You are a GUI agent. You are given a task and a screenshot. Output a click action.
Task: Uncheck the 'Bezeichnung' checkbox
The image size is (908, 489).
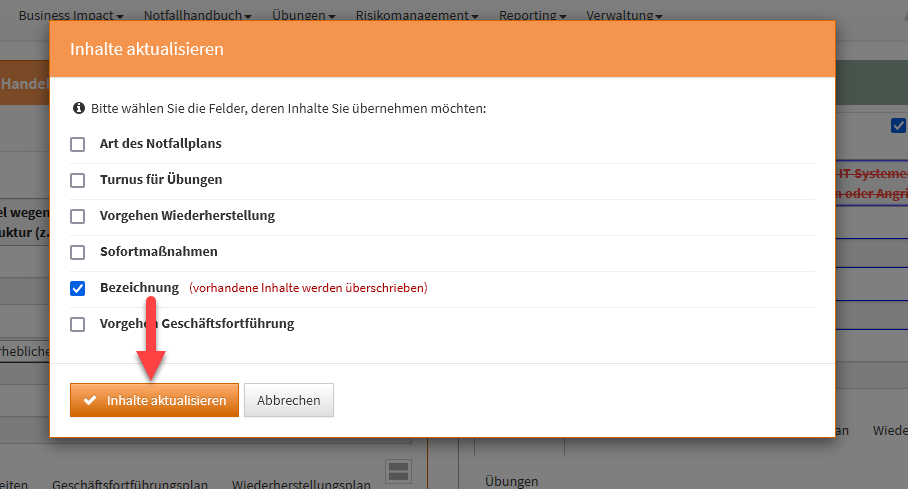[x=78, y=288]
